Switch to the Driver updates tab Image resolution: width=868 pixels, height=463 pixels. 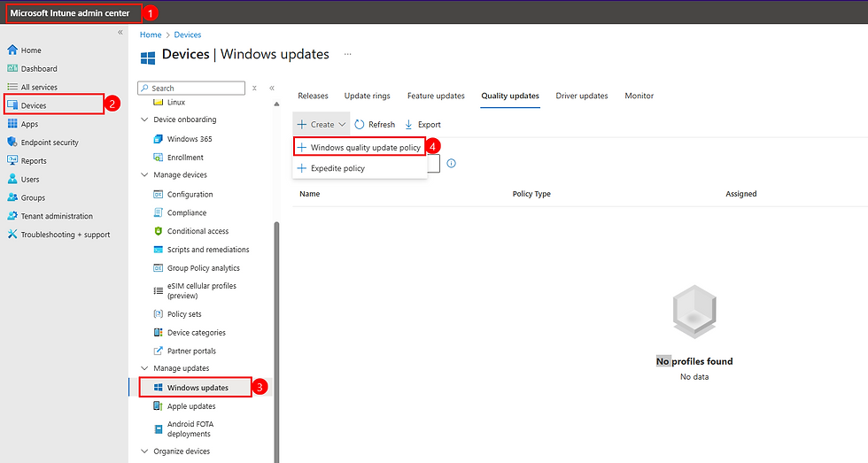coord(582,96)
